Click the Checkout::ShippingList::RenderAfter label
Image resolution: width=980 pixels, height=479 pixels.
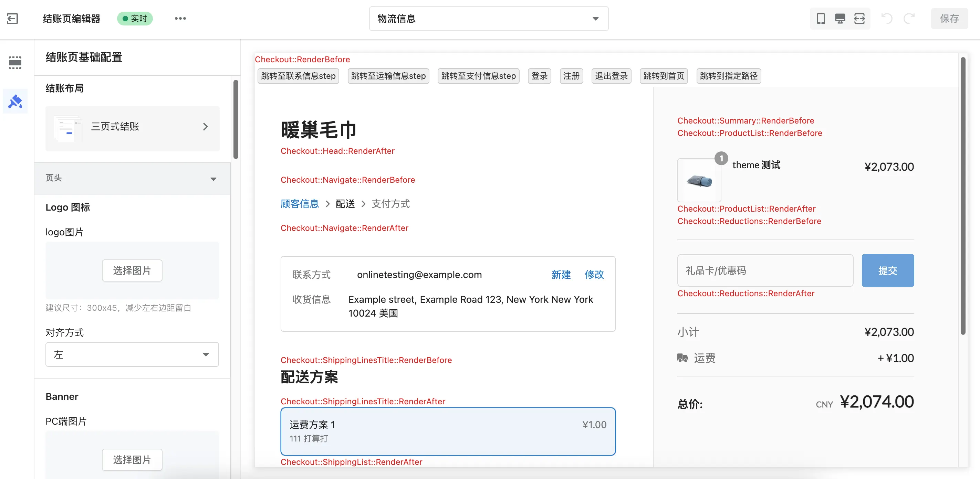coord(351,462)
